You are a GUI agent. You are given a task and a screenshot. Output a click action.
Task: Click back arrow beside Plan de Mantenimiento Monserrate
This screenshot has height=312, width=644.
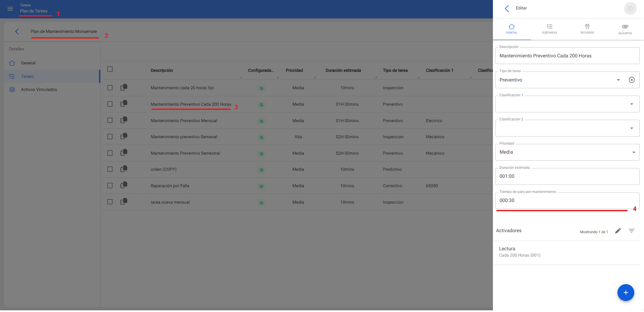[17, 32]
